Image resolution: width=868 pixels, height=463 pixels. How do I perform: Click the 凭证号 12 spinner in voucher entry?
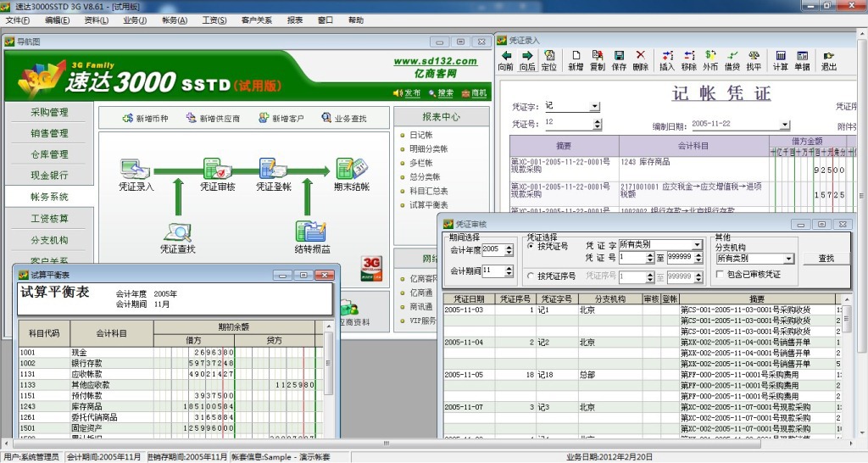coord(597,124)
